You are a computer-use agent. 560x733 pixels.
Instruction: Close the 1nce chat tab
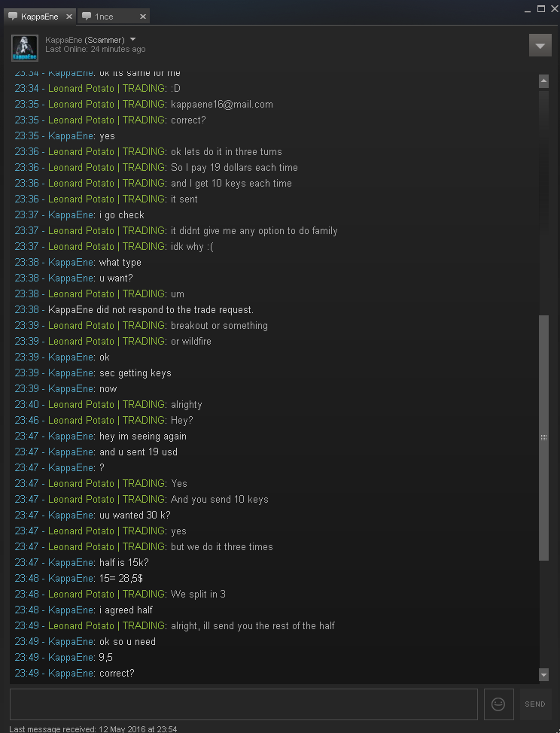143,17
